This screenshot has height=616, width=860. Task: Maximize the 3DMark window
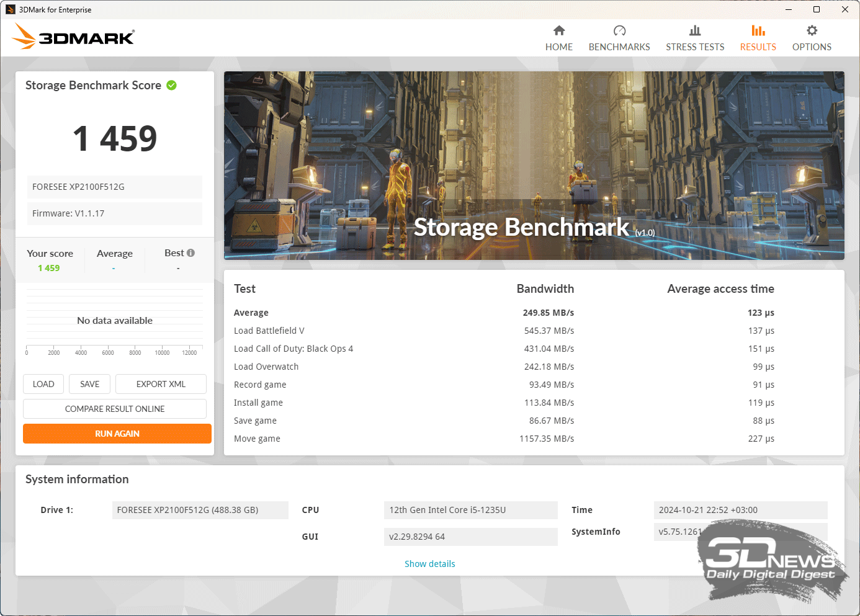817,9
